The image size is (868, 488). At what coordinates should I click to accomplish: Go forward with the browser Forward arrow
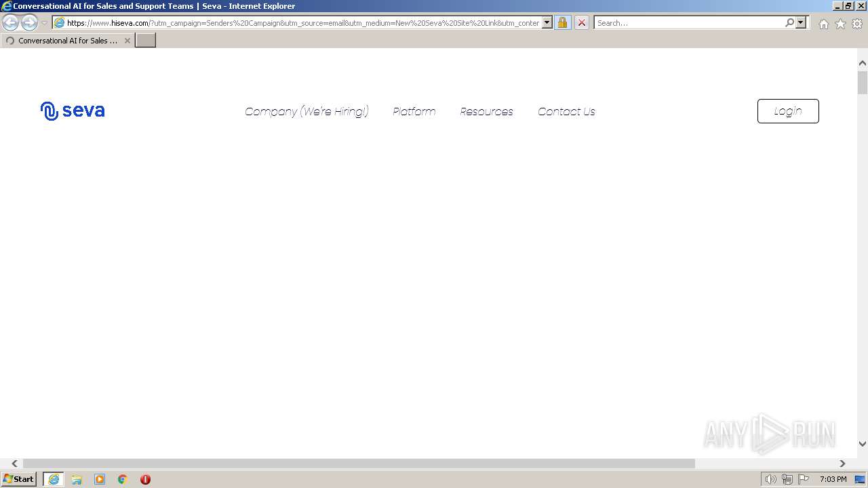tap(29, 22)
